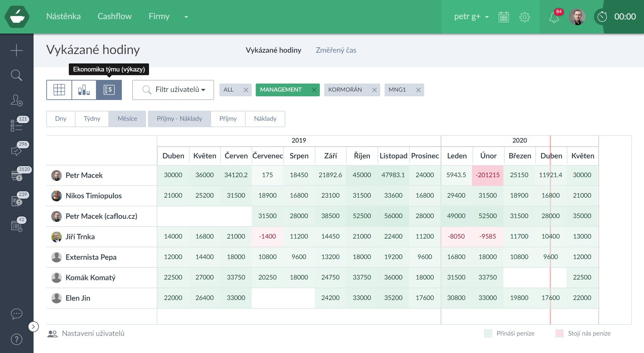Viewport: 644px width, 353px height.
Task: Open the settings gear icon
Action: [x=524, y=17]
